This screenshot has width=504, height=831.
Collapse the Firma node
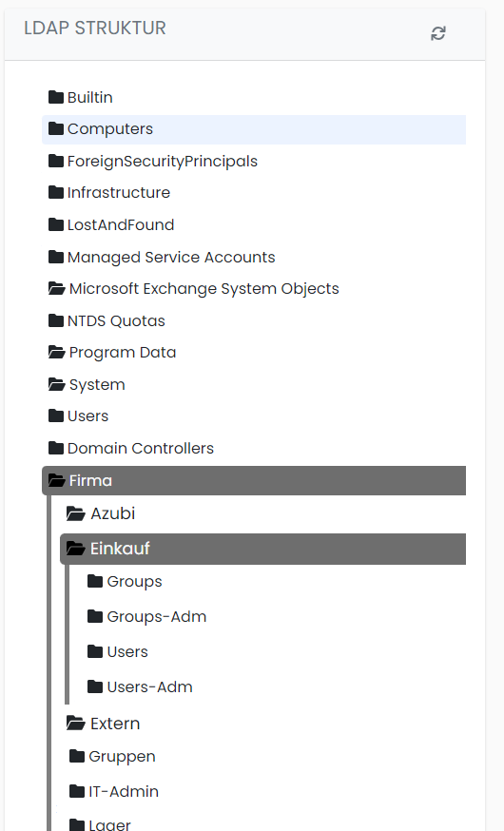[254, 481]
